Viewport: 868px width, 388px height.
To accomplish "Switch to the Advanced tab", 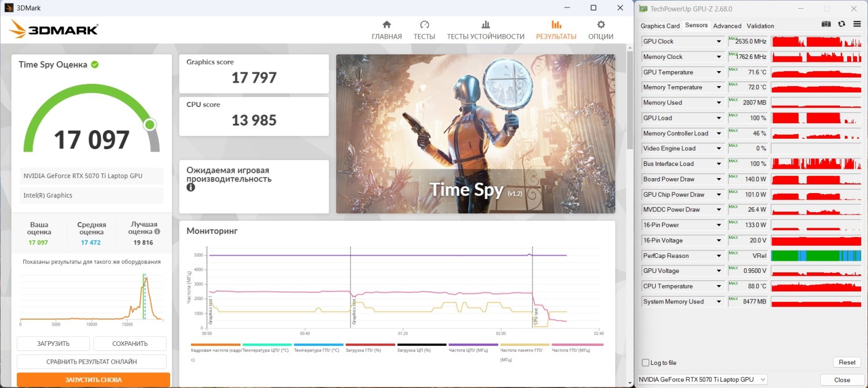I will [x=727, y=25].
